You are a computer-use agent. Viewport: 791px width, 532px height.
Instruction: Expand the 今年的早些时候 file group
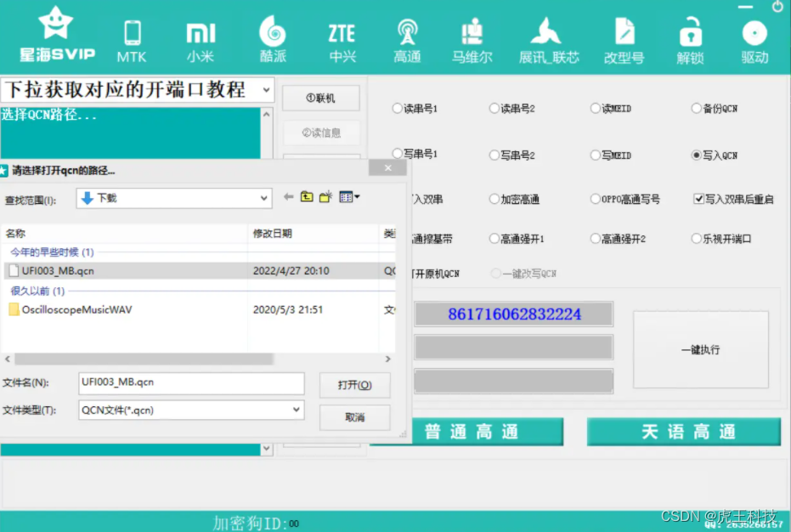click(x=52, y=252)
